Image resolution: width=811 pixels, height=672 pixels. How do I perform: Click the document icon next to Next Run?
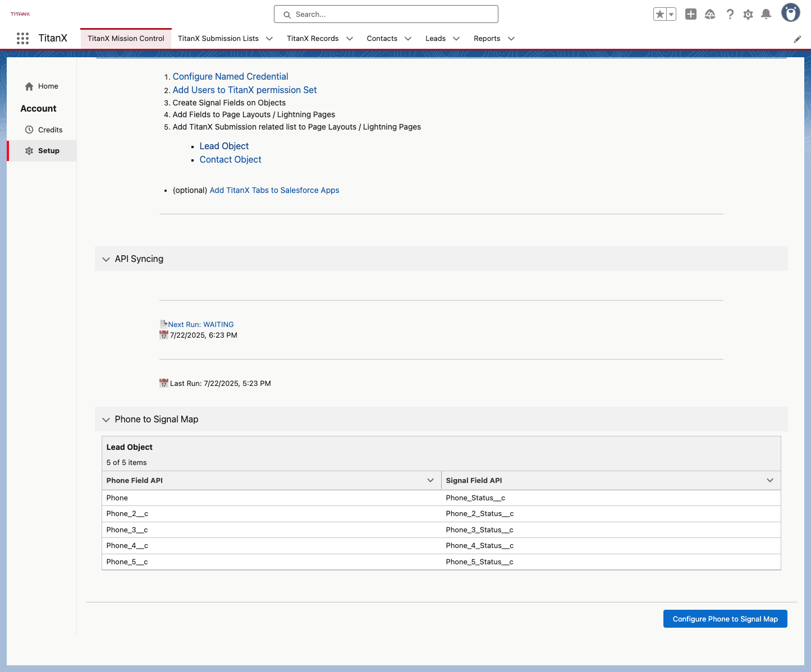[x=164, y=324]
